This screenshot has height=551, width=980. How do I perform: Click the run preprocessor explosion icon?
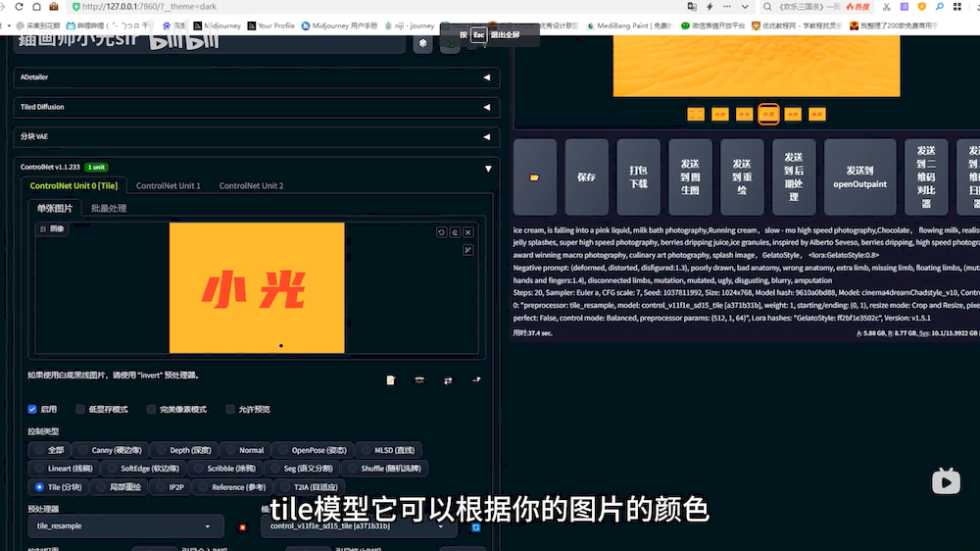coord(243,527)
